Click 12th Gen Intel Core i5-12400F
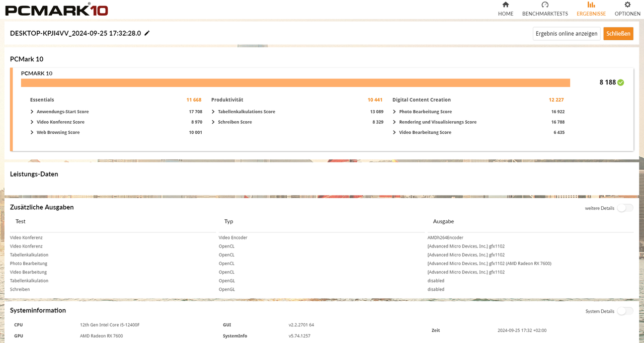 [110, 325]
